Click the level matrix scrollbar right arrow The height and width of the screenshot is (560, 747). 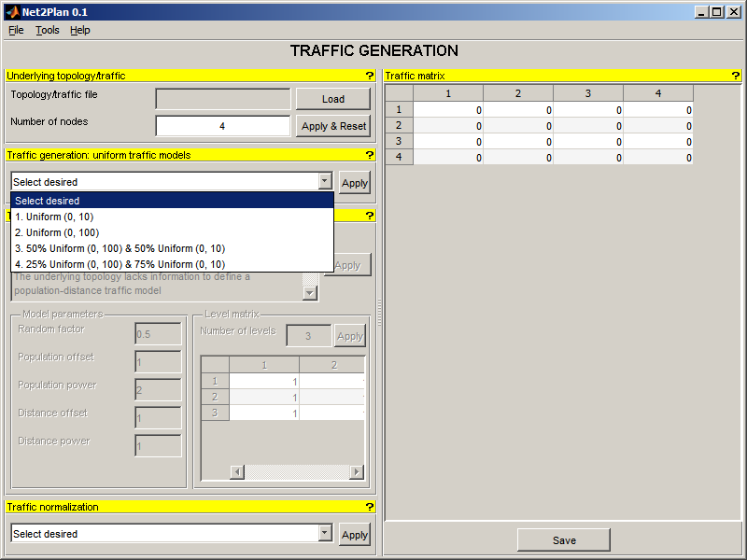tap(357, 472)
